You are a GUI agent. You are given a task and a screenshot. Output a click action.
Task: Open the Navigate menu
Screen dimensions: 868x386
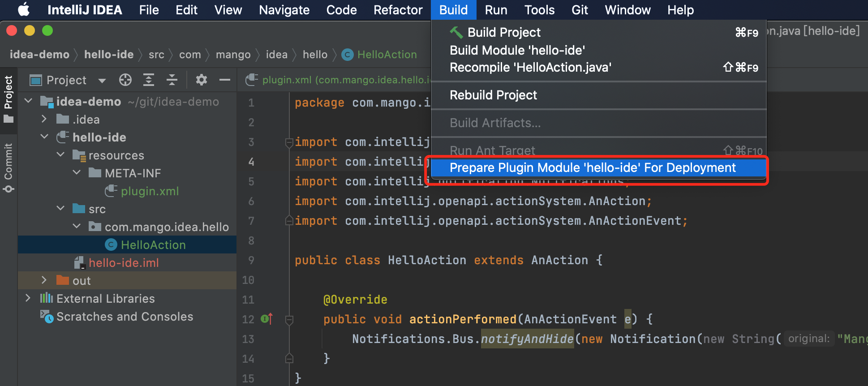(284, 10)
